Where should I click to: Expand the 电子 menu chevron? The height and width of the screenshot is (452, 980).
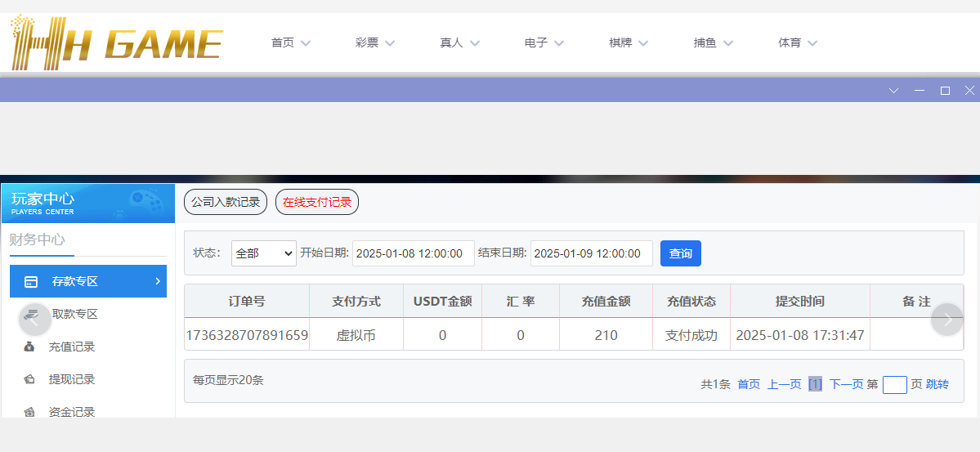[x=559, y=43]
